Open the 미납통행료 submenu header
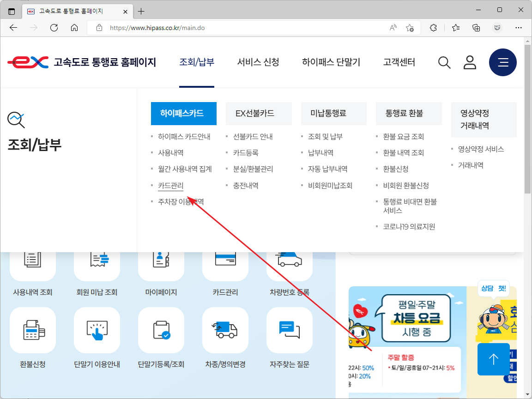 (334, 113)
